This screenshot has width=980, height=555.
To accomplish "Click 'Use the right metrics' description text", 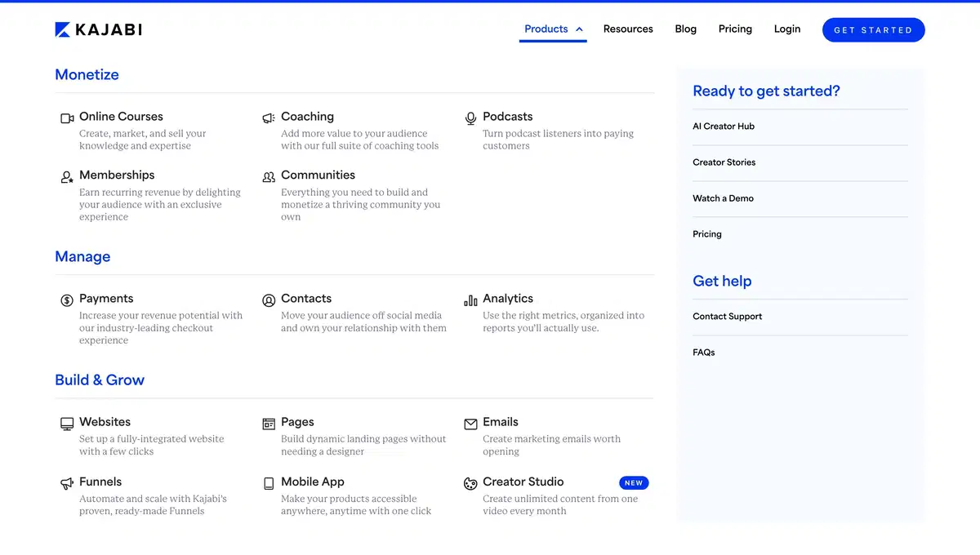I will (563, 322).
